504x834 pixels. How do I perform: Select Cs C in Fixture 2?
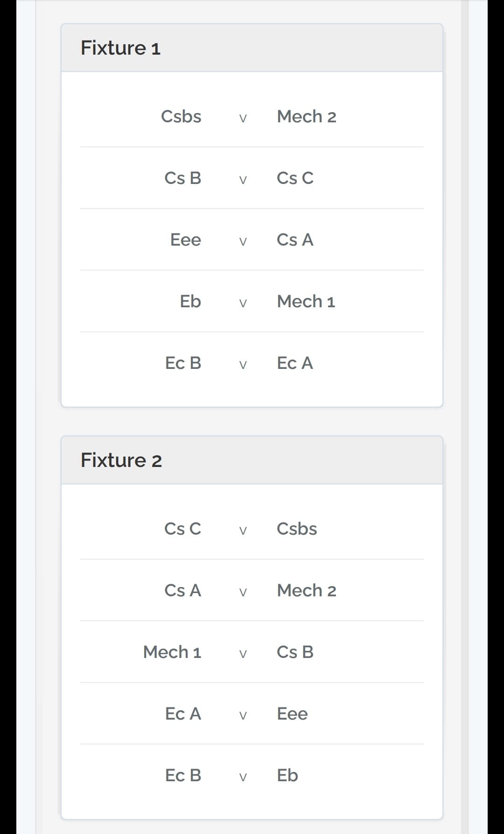[183, 529]
